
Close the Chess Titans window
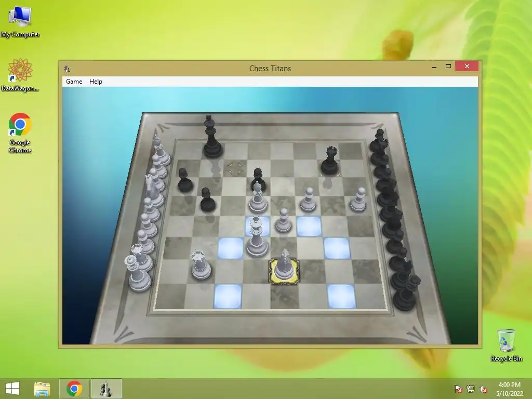[467, 66]
